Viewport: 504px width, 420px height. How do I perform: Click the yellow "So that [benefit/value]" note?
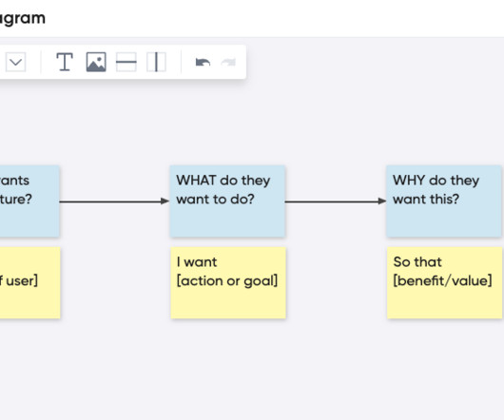[444, 282]
